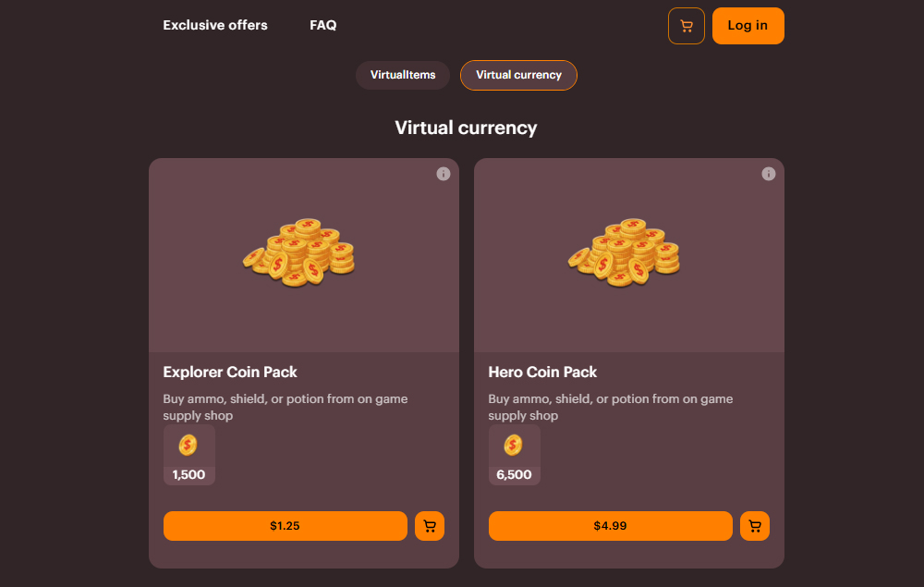Add Hero Coin Pack to cart

(x=755, y=526)
